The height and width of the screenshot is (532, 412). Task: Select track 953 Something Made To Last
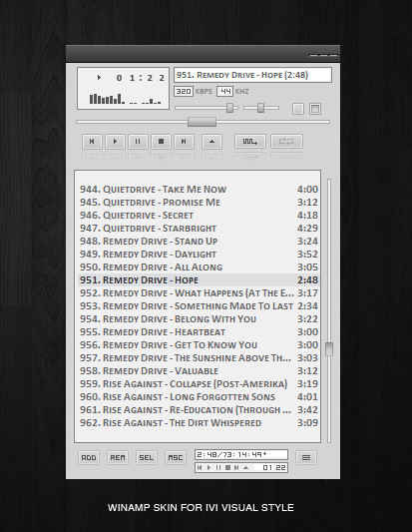[x=200, y=306]
